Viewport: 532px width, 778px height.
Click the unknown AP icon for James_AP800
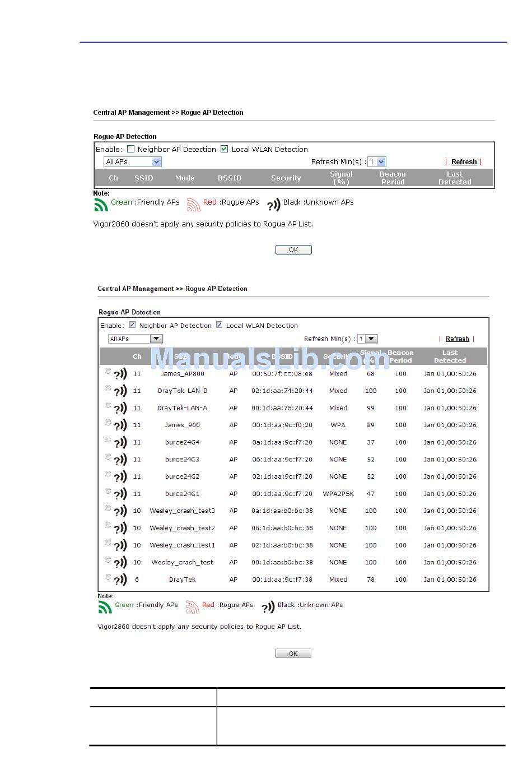point(120,374)
